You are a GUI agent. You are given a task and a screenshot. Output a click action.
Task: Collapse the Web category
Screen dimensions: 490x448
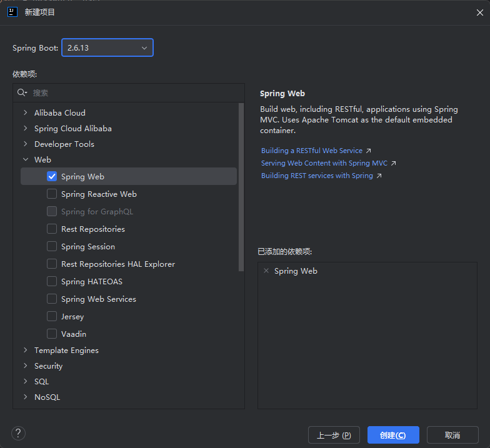26,159
